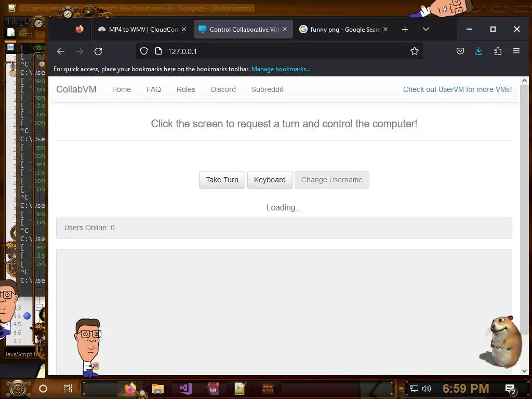
Task: Click the forward navigation arrow
Action: point(79,51)
